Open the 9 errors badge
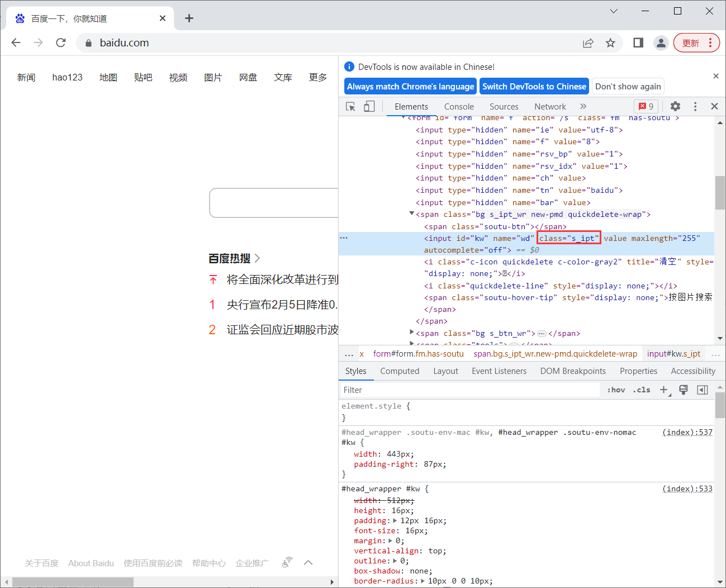The width and height of the screenshot is (726, 588). tap(646, 106)
